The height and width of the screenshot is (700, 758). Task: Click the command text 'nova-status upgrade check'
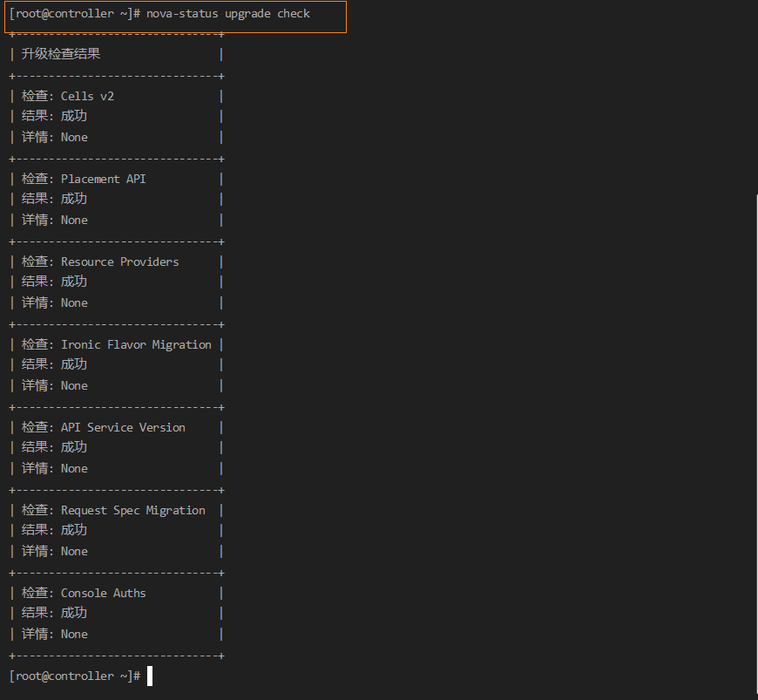pos(227,14)
